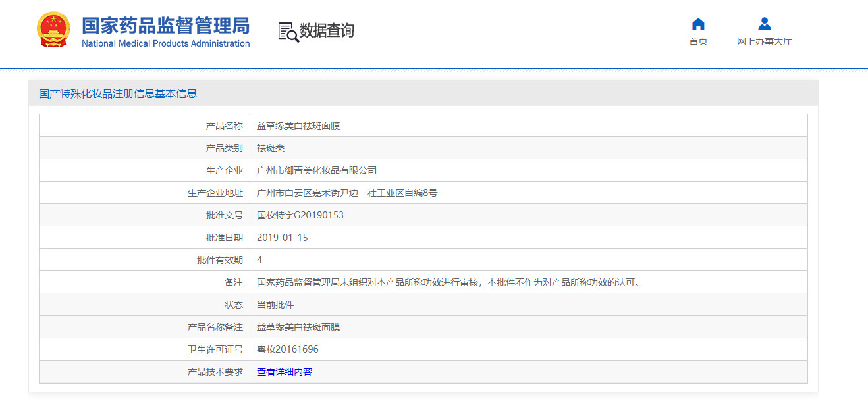Click the 生产企业 field label

tap(225, 170)
